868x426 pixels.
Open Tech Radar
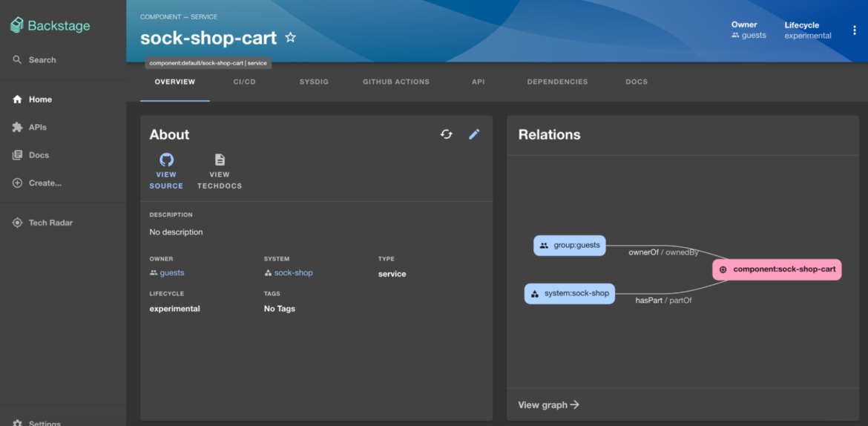[42, 223]
